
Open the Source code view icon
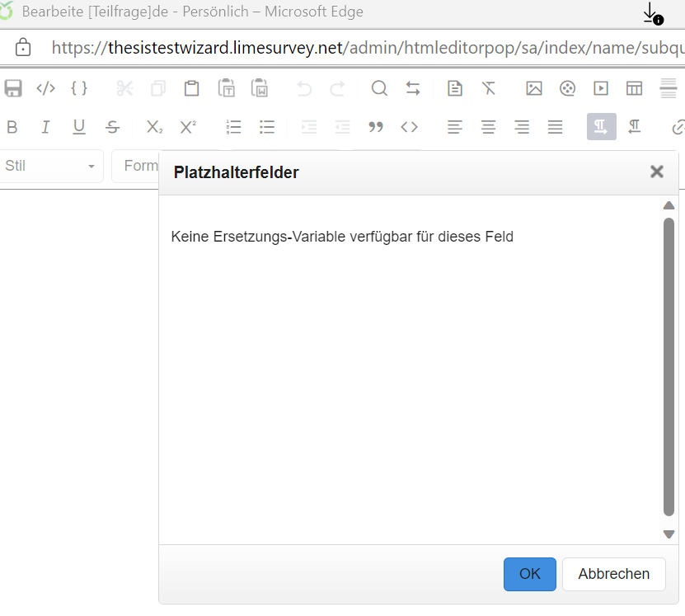46,89
